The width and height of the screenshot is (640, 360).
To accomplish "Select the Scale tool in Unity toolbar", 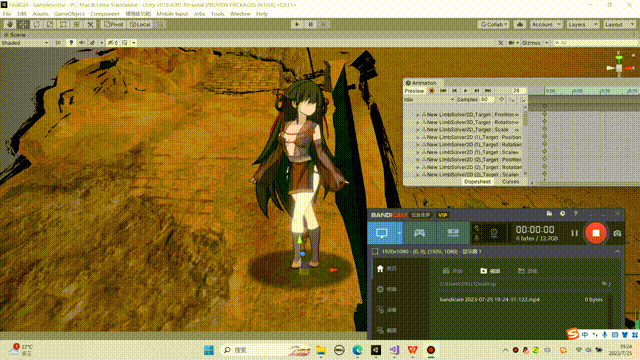I will [50, 24].
